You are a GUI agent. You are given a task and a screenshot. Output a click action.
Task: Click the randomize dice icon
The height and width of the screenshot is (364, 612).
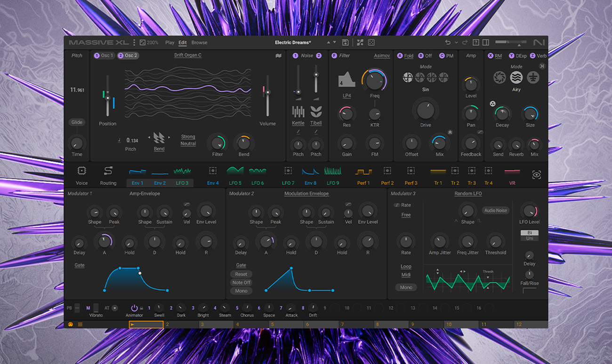pyautogui.click(x=371, y=42)
